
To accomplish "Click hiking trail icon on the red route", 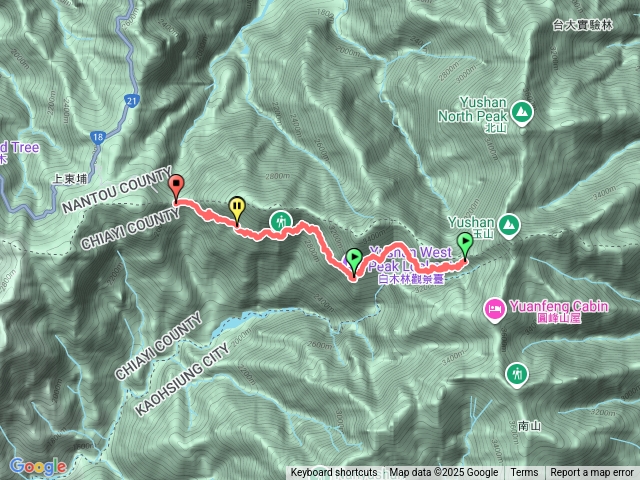I will (x=281, y=223).
